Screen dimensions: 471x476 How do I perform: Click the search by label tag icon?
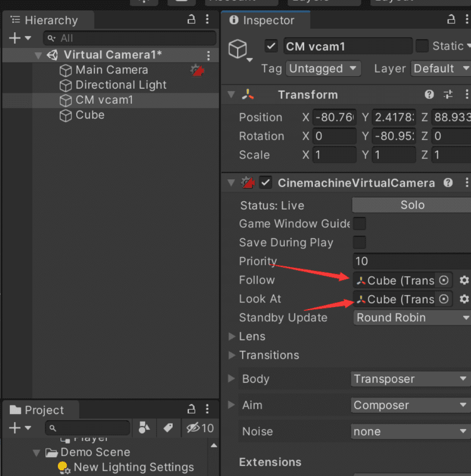pyautogui.click(x=168, y=428)
